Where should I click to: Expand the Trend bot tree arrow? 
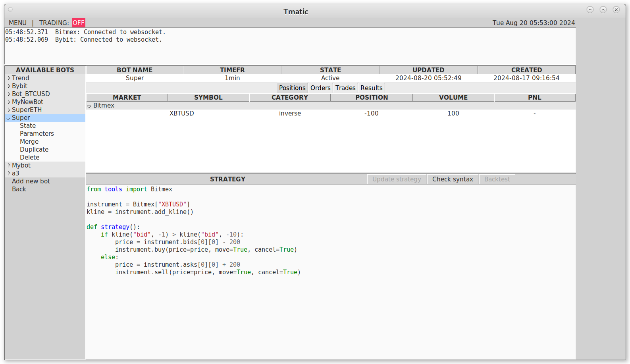click(x=9, y=78)
